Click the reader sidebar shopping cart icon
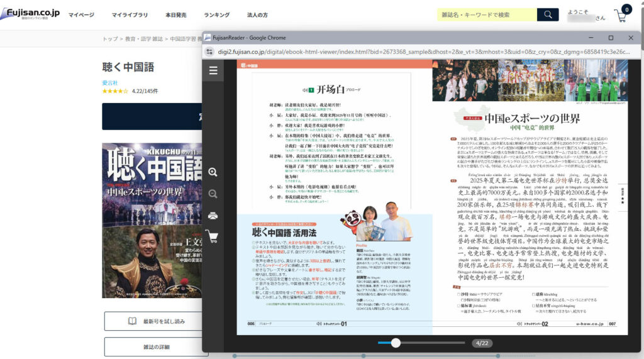The width and height of the screenshot is (644, 359). (x=213, y=237)
